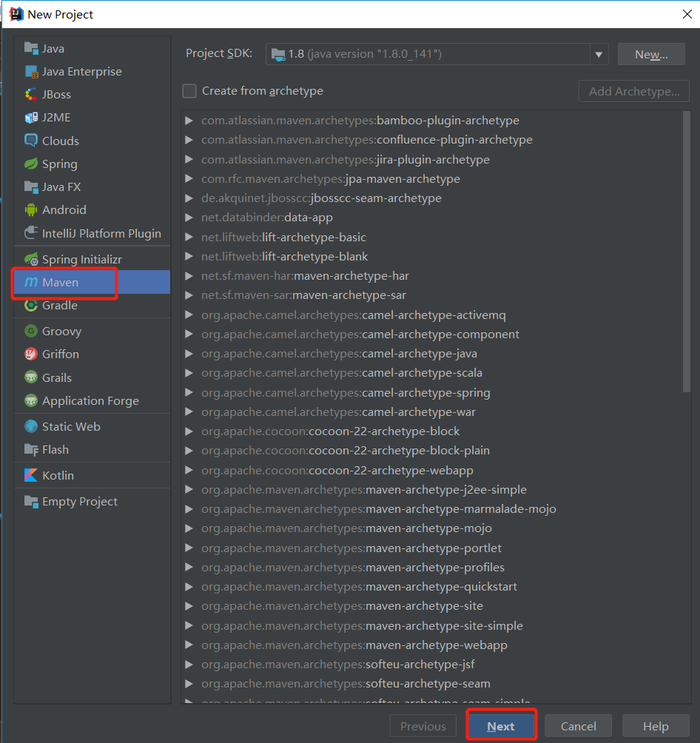Expand confluence-plugin-archetype node
The width and height of the screenshot is (700, 743).
189,140
